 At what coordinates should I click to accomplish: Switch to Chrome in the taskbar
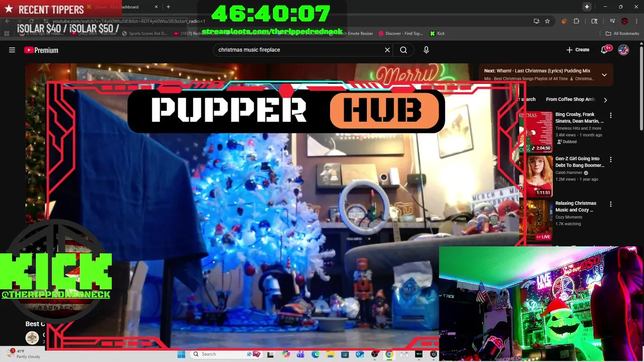[389, 354]
